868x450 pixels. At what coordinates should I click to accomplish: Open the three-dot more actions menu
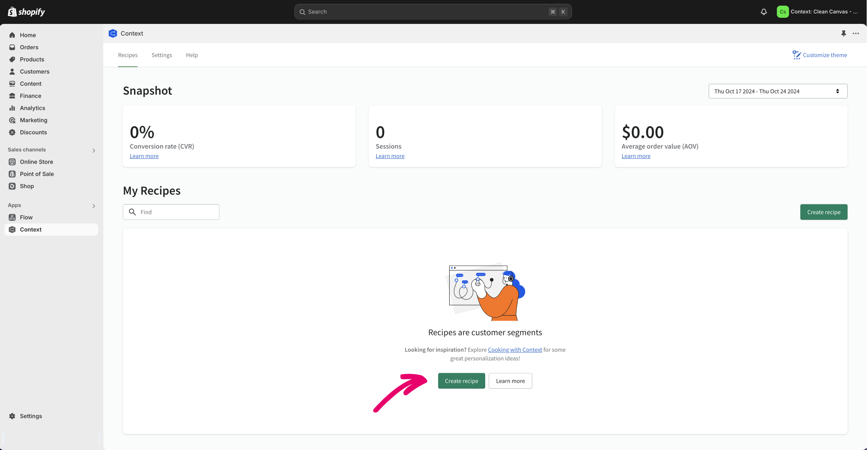click(x=855, y=33)
